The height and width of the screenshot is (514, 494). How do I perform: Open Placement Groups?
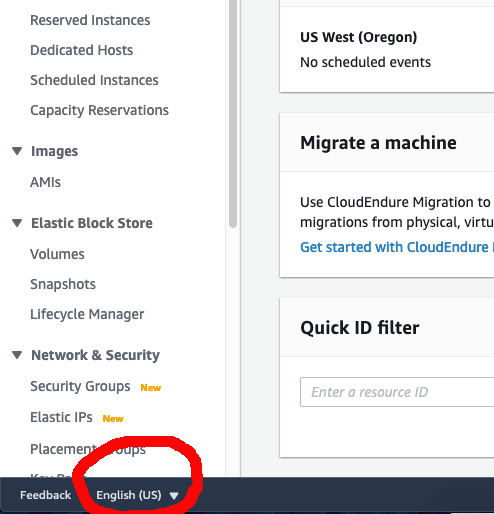pyautogui.click(x=88, y=449)
